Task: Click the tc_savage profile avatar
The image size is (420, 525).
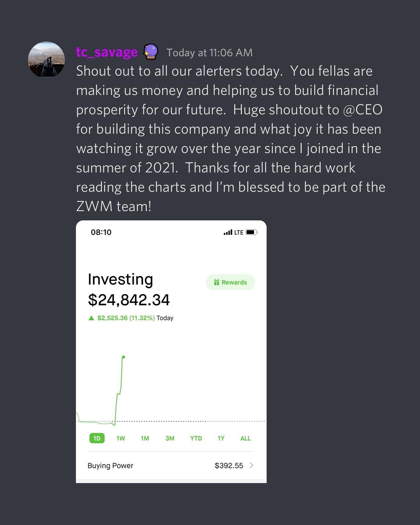Action: click(x=46, y=60)
